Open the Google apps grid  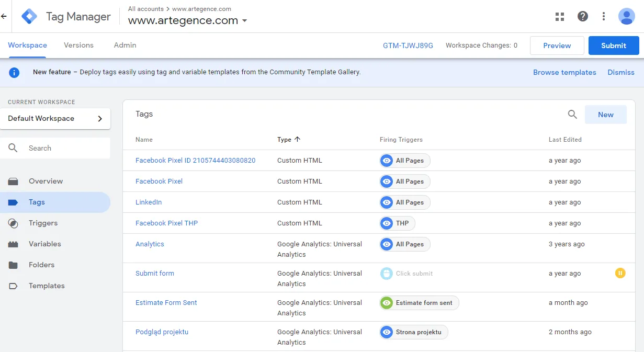pos(560,16)
